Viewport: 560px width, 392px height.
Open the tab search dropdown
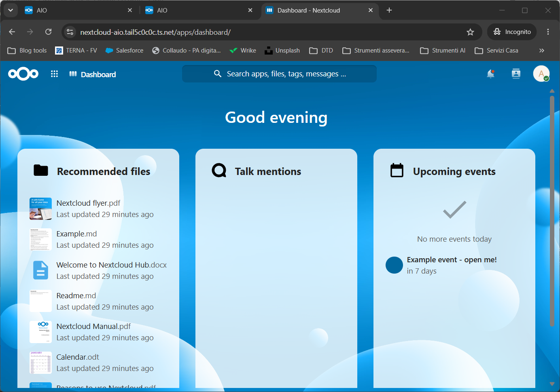pos(11,10)
